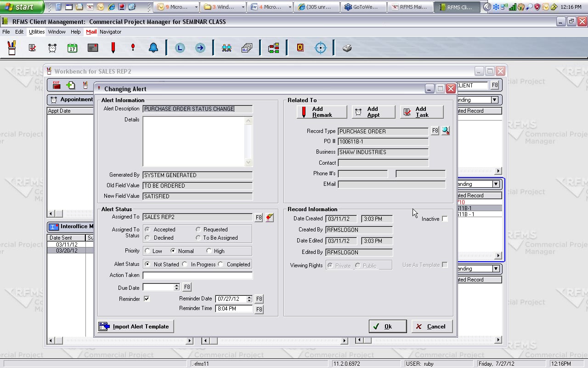Click the Windows start button
Image resolution: width=588 pixels, height=368 pixels.
(x=22, y=7)
